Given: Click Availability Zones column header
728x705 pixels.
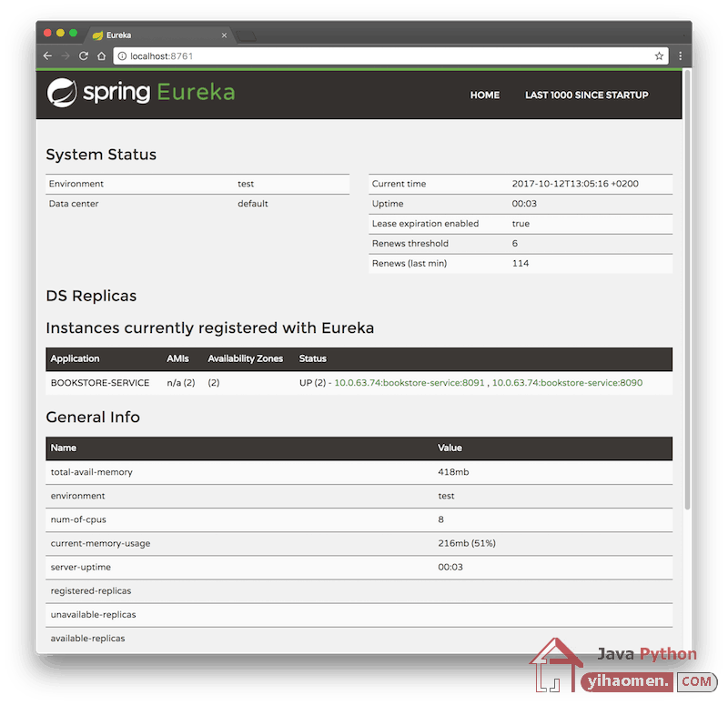Looking at the screenshot, I should (245, 358).
